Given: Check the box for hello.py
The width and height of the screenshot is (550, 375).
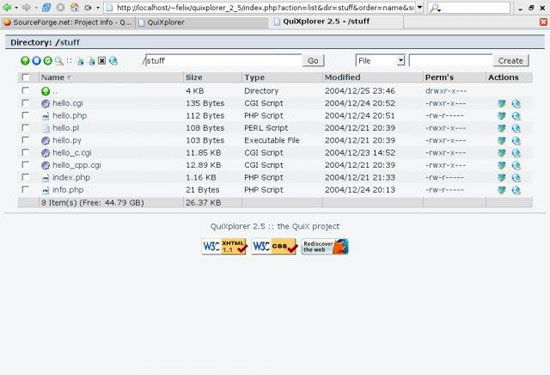Looking at the screenshot, I should (x=25, y=140).
